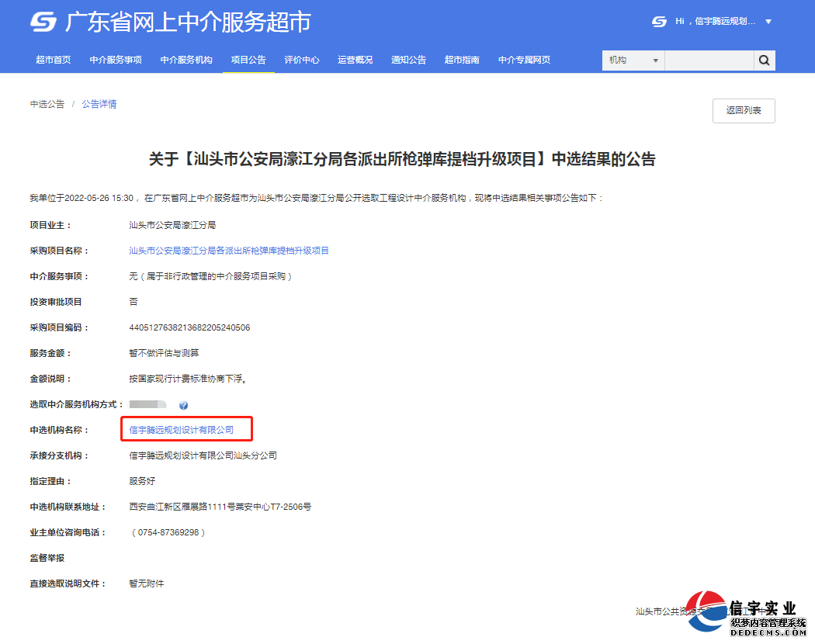Click the search magnifier icon
This screenshot has height=644, width=815.
tap(764, 60)
